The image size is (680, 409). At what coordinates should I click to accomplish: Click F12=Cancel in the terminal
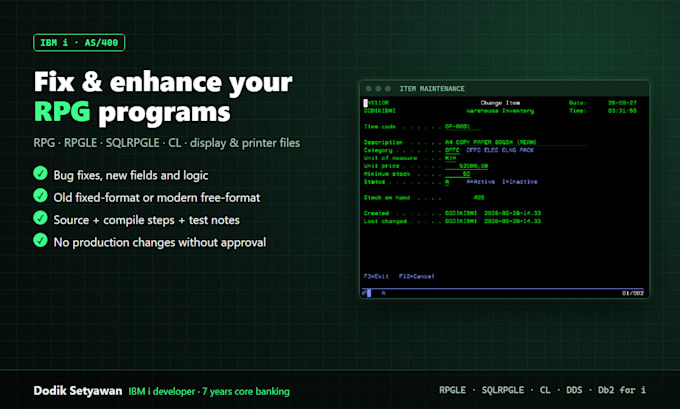(416, 276)
